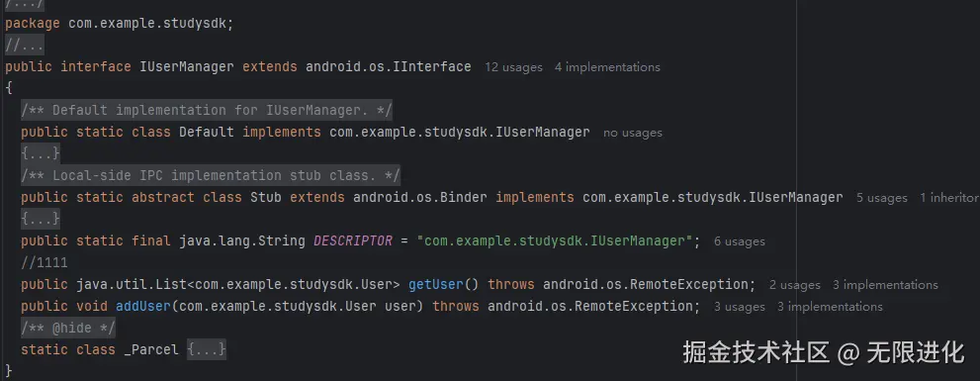
Task: Click the addUser method name
Action: pos(143,307)
